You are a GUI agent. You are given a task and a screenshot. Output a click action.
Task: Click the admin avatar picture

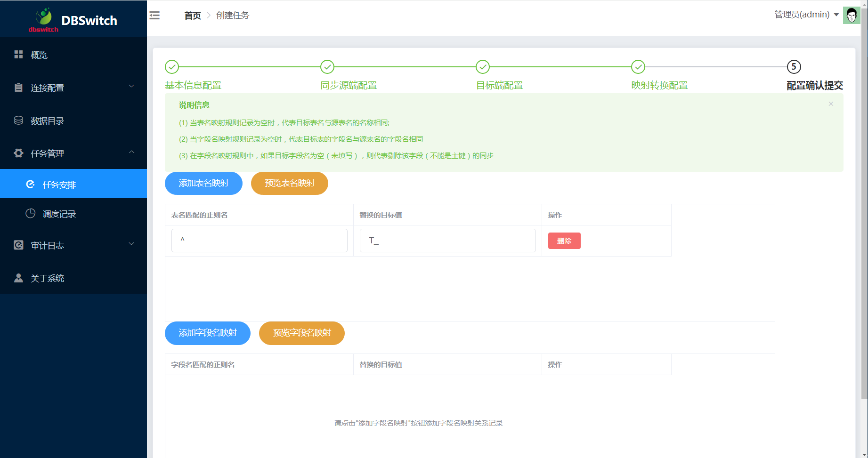click(851, 16)
